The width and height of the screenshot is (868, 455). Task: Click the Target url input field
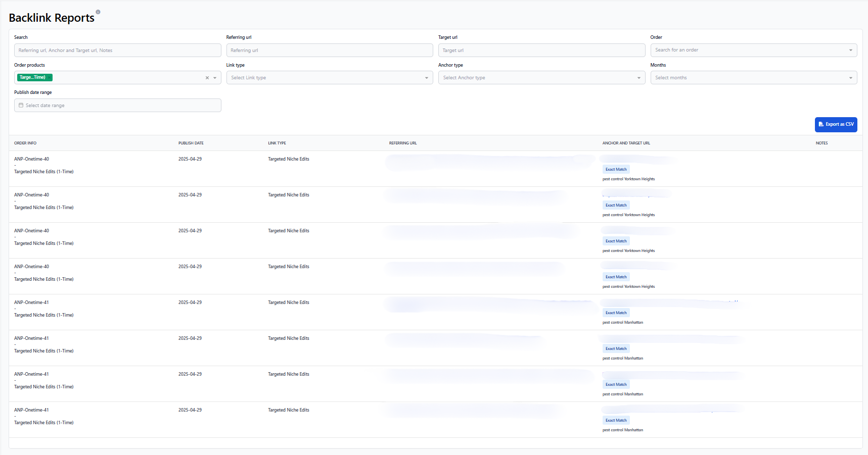pos(541,50)
